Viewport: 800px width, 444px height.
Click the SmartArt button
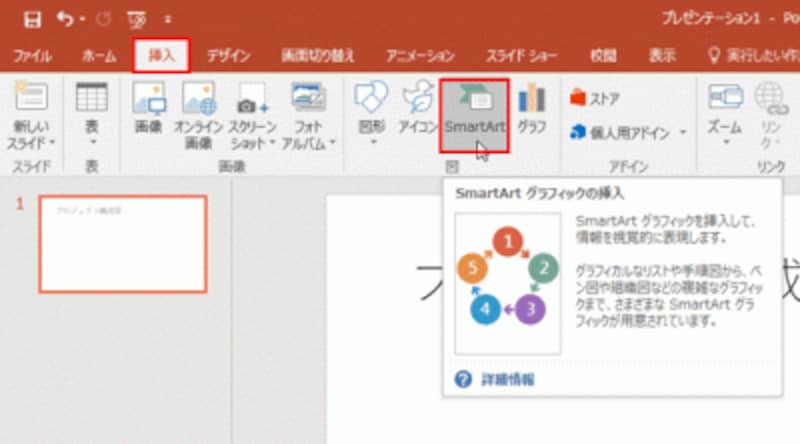tap(474, 116)
